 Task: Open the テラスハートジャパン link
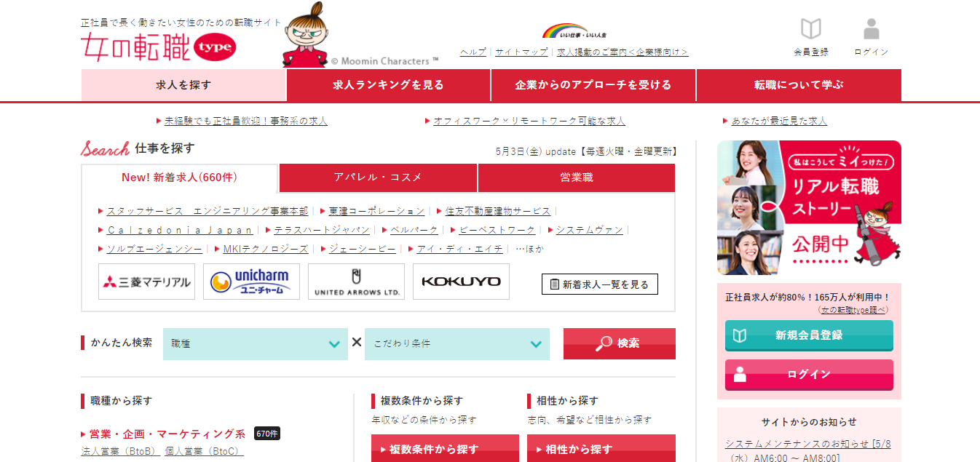(x=322, y=230)
